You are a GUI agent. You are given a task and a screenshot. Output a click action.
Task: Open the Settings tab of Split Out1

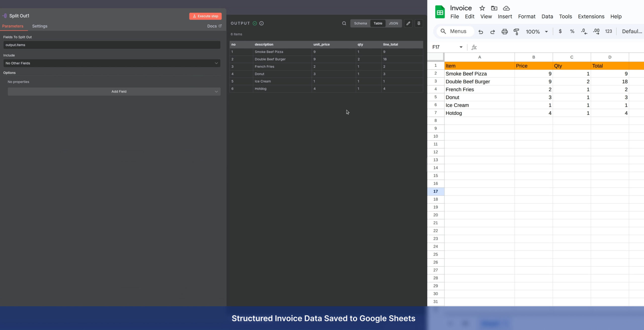[39, 26]
